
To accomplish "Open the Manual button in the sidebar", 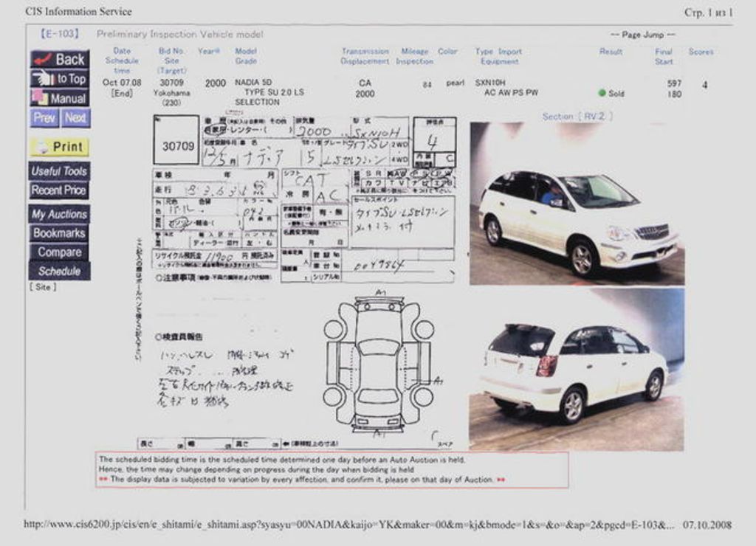I will pos(61,98).
